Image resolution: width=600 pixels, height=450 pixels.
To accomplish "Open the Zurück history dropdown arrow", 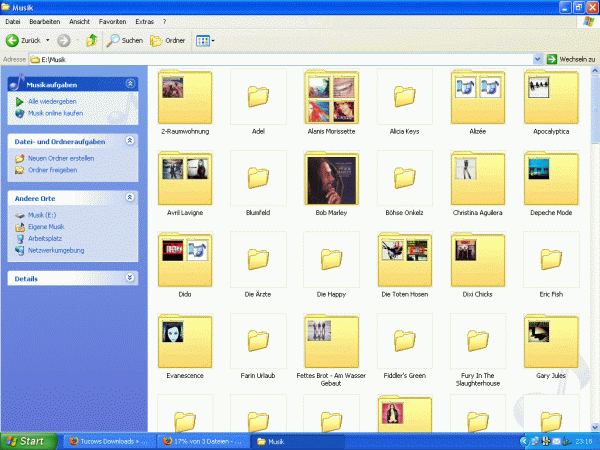I will click(47, 40).
